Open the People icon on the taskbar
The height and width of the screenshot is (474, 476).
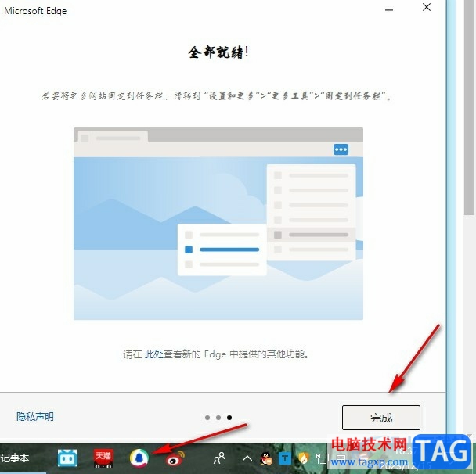[x=219, y=458]
